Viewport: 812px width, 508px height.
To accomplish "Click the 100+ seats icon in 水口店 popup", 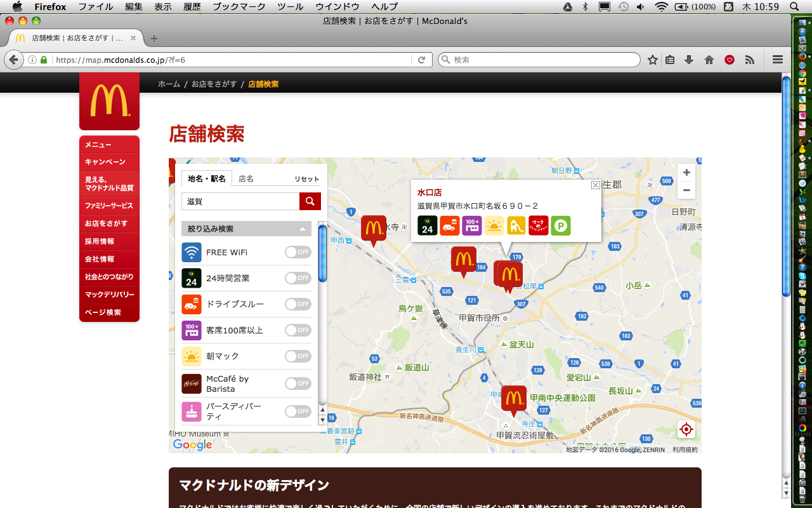I will click(472, 226).
